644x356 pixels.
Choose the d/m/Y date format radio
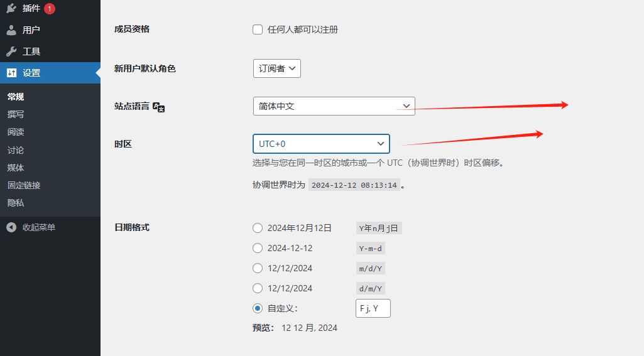tap(258, 288)
